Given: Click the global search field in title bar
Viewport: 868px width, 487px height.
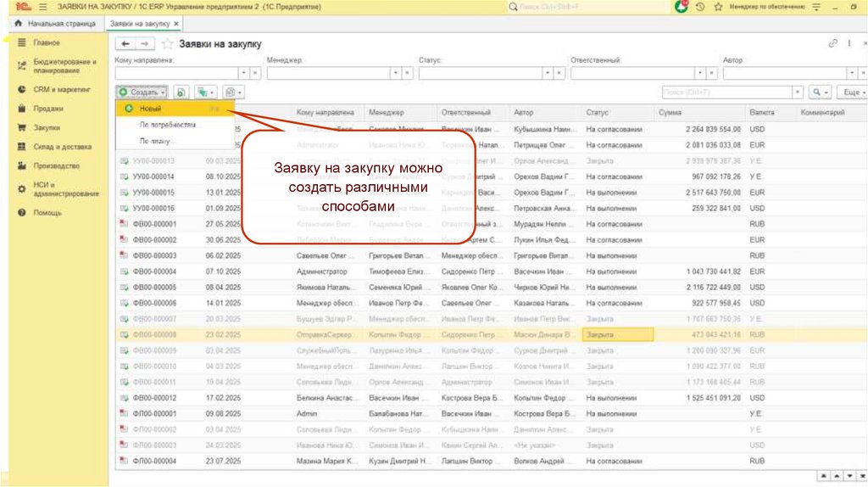Looking at the screenshot, I should point(588,7).
